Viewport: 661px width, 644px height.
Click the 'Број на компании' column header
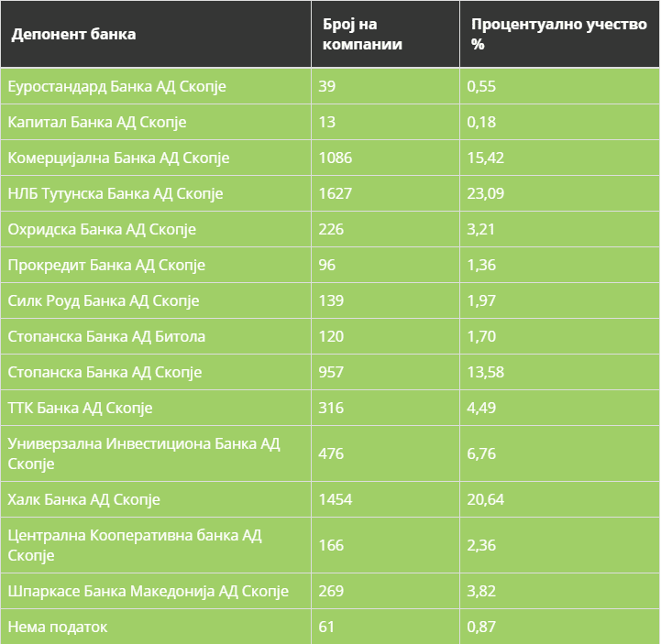385,34
